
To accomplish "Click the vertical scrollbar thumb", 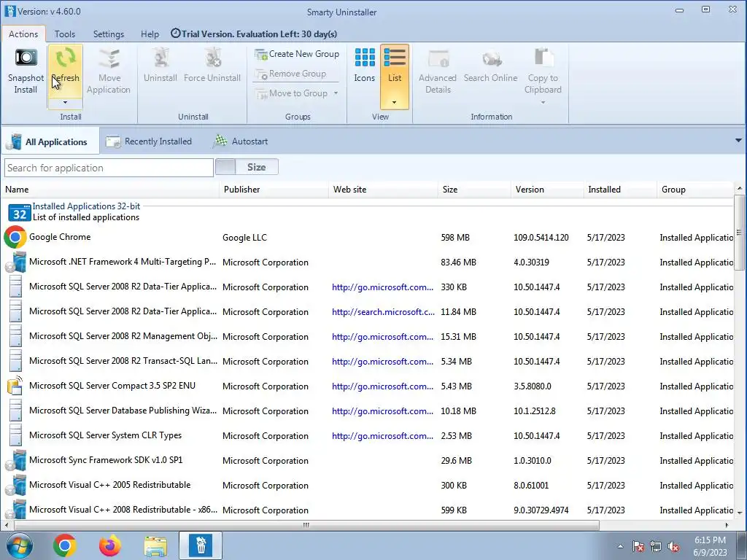I will (x=739, y=233).
